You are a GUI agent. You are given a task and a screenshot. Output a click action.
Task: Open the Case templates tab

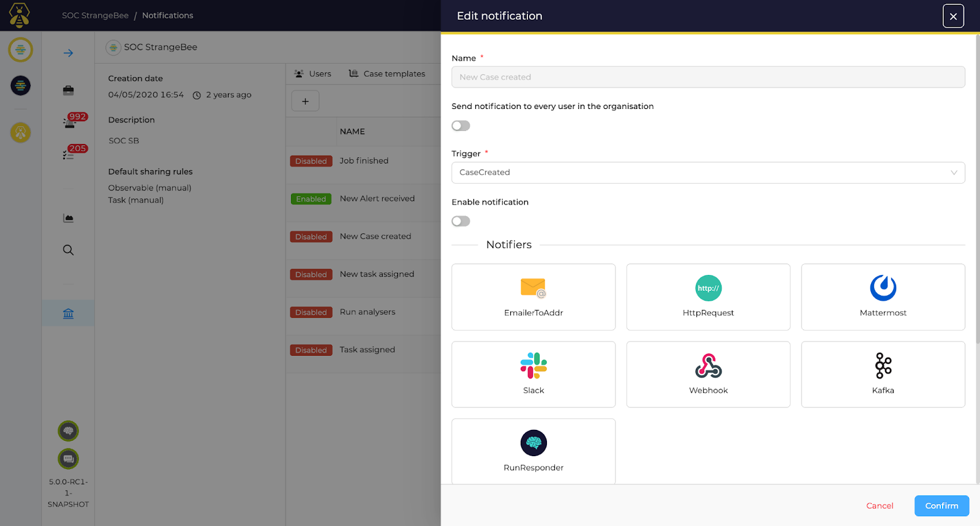coord(387,73)
